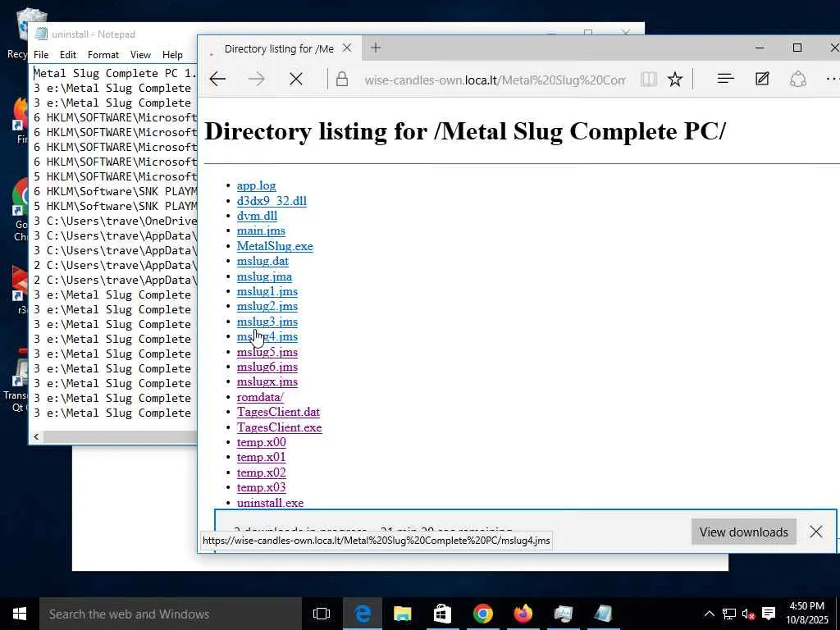840x630 pixels.
Task: Click Notepad line '6 HKLM\Software\SNK PLAYM'
Action: click(115, 191)
